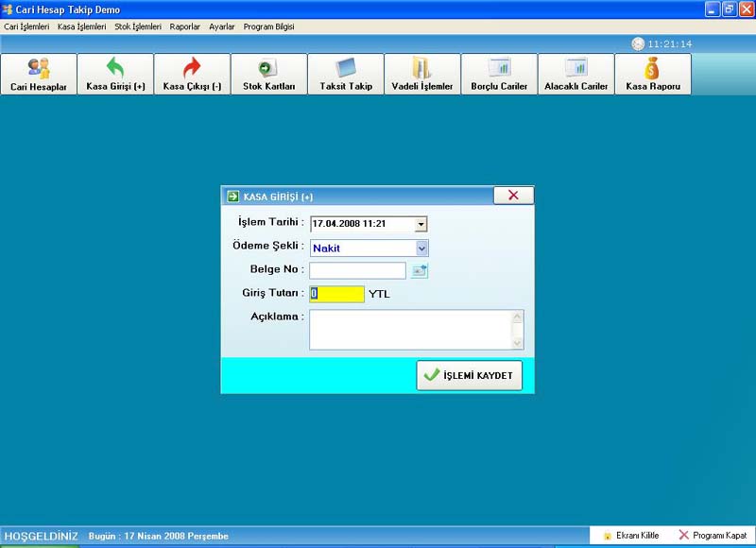Show Borçlu Cariler report
This screenshot has height=548, width=756.
pos(499,75)
